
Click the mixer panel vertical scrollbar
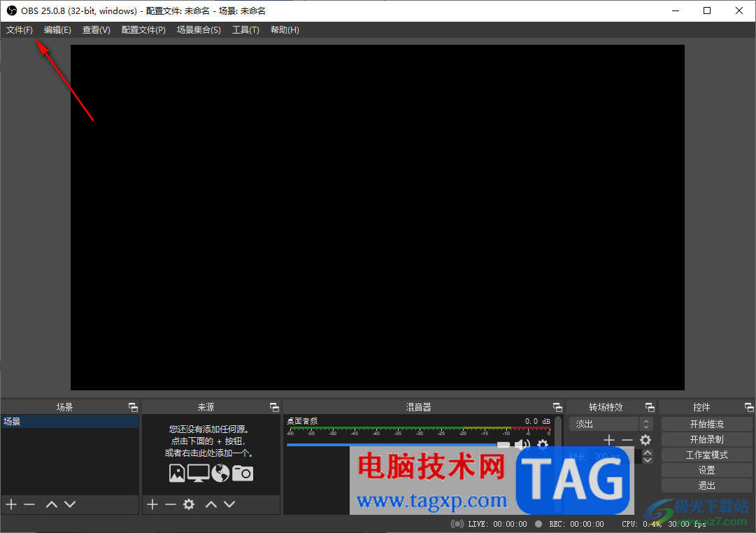[x=558, y=463]
